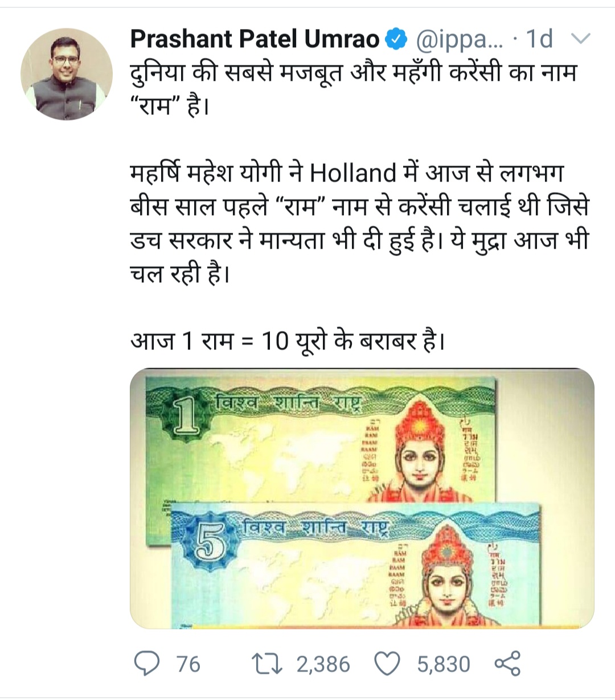
Task: Click the paragraph mentioning Holland
Action: pyautogui.click(x=359, y=223)
